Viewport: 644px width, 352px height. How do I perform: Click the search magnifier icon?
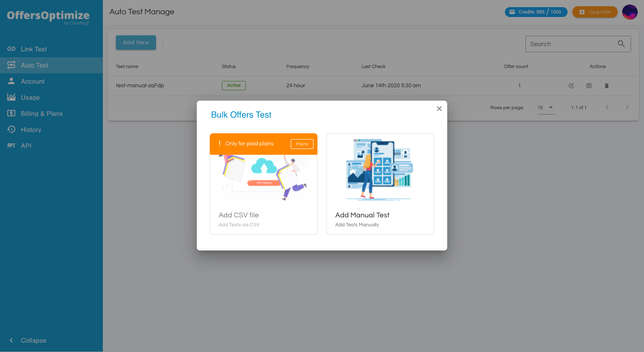point(621,44)
